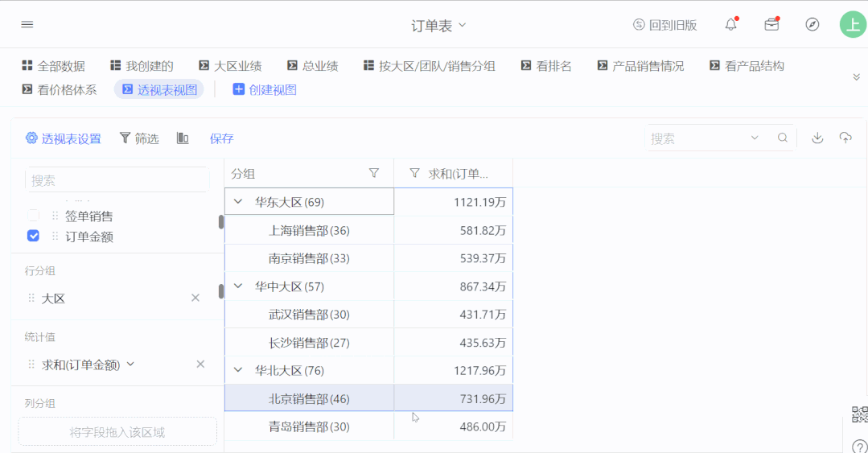Open the hamburger menu icon

click(x=27, y=24)
